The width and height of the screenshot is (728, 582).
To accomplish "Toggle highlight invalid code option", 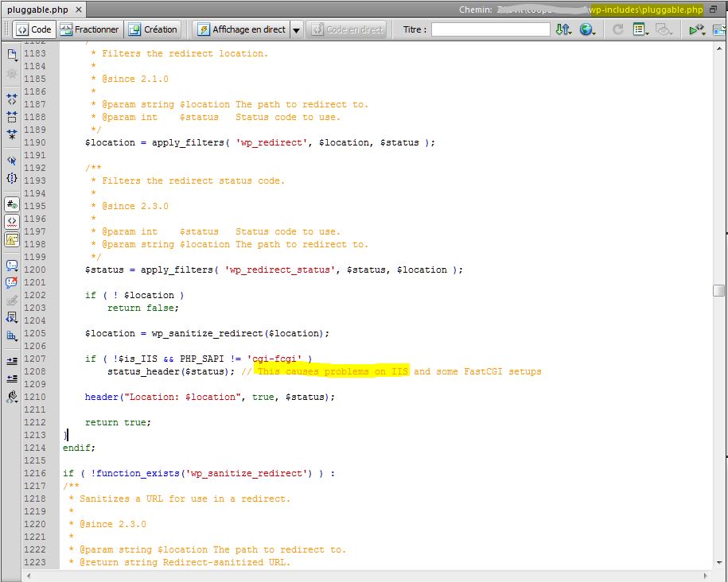I will coord(12,221).
